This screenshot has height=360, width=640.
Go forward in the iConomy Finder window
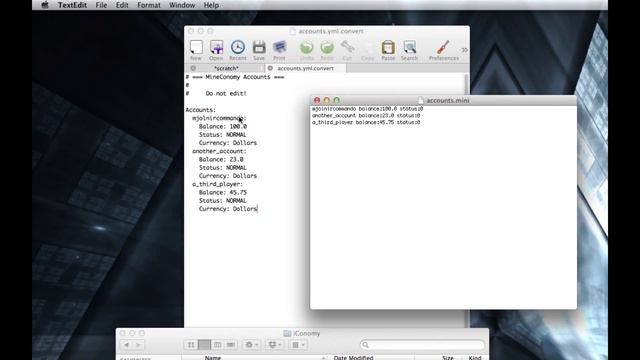[138, 345]
